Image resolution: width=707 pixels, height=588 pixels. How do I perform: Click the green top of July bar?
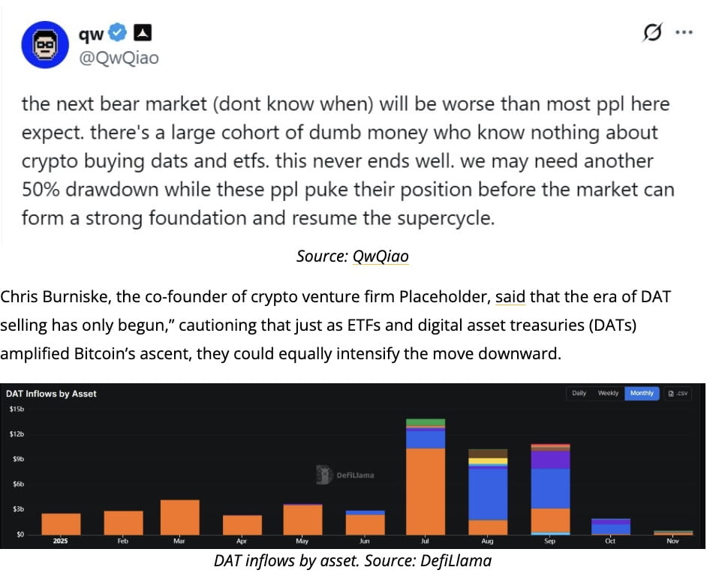[426, 423]
